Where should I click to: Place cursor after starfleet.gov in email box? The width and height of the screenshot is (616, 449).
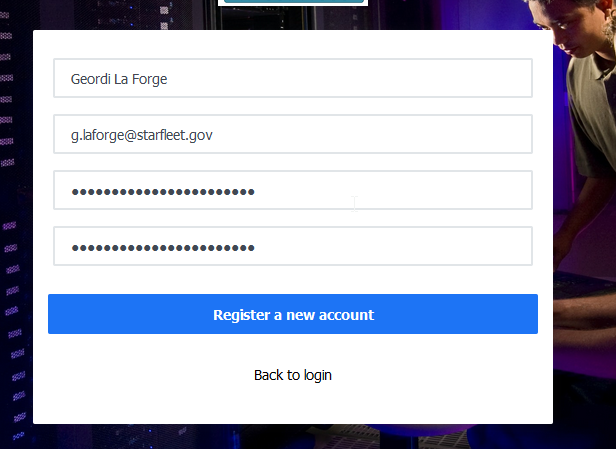[213, 135]
